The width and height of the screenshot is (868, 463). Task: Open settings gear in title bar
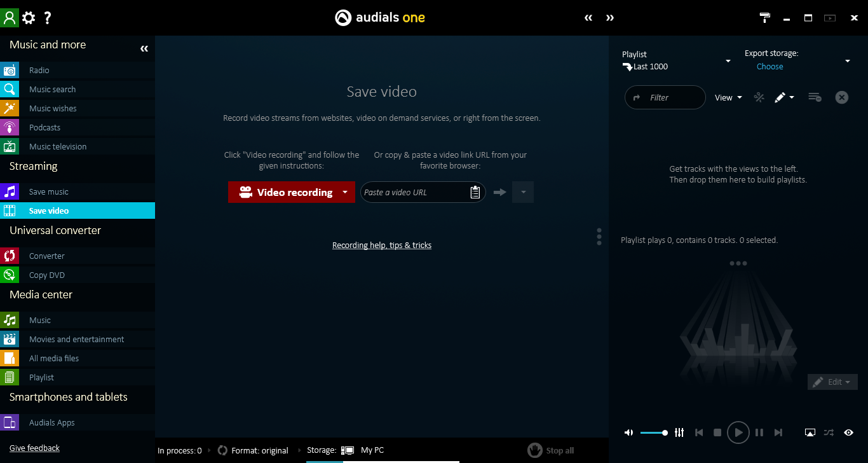(29, 18)
